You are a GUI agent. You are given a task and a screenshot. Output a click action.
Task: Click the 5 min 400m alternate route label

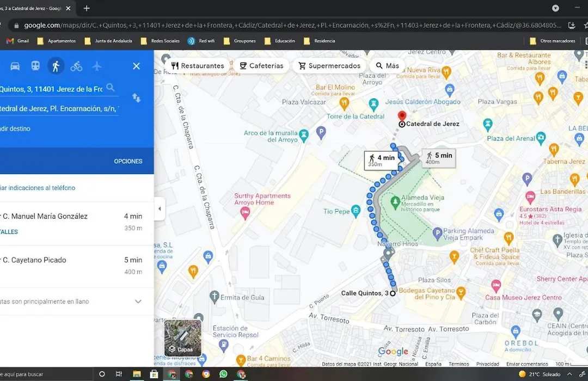pyautogui.click(x=439, y=158)
